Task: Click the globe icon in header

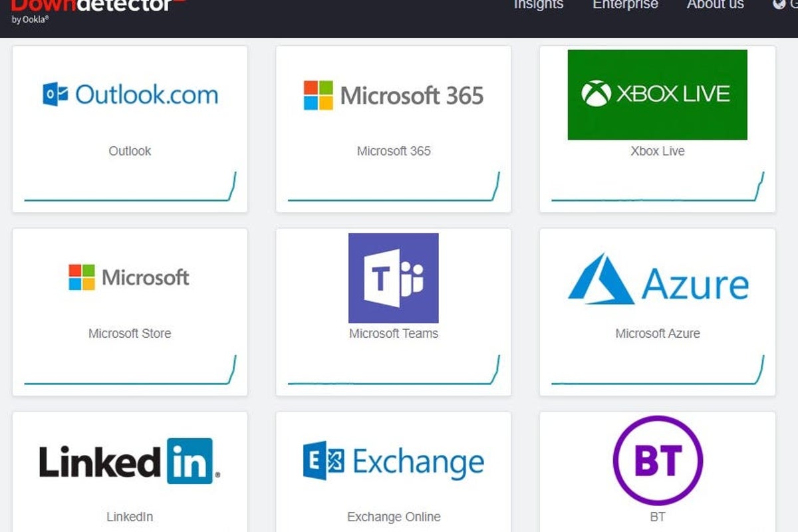Action: [779, 4]
